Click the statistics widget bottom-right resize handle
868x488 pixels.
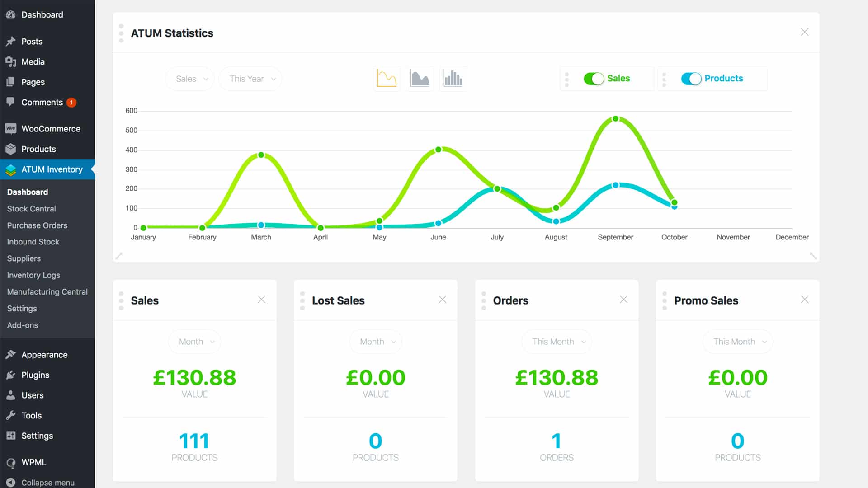tap(813, 256)
